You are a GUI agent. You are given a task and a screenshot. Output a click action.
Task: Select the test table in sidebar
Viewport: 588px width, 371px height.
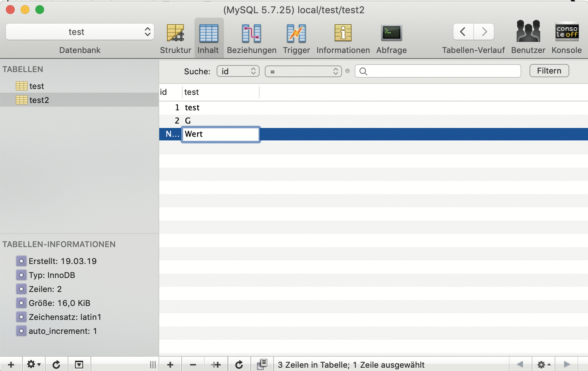[36, 86]
